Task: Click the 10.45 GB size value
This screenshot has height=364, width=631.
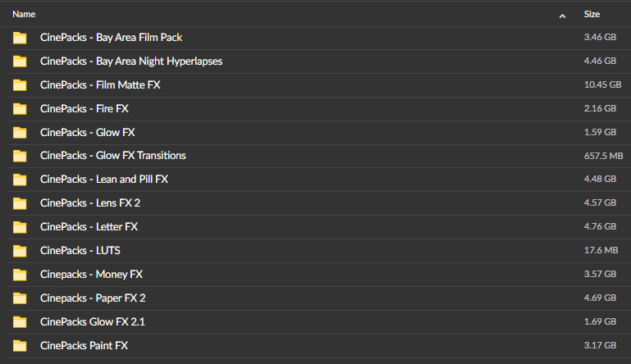Action: coord(602,84)
